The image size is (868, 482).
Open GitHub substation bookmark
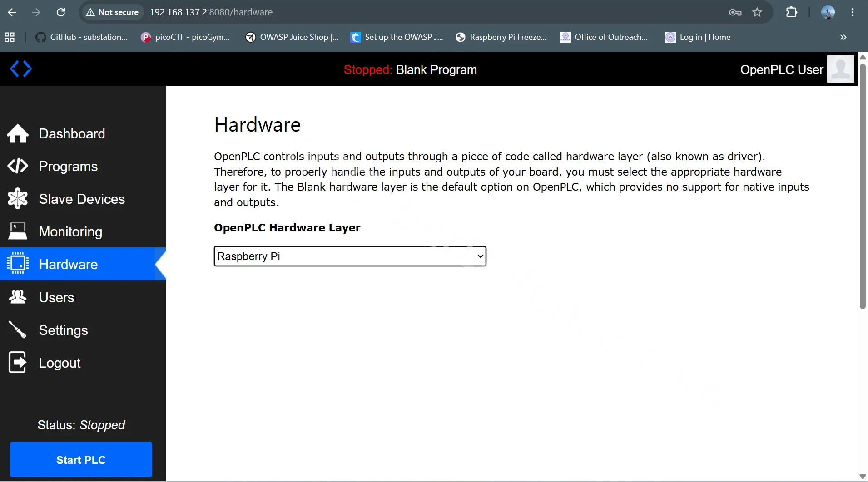(x=82, y=37)
